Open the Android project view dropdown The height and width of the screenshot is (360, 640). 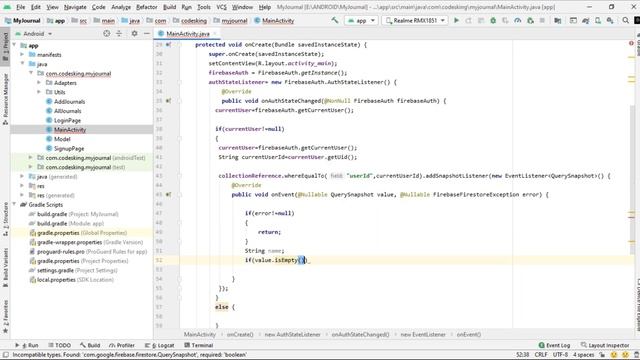tap(33, 33)
